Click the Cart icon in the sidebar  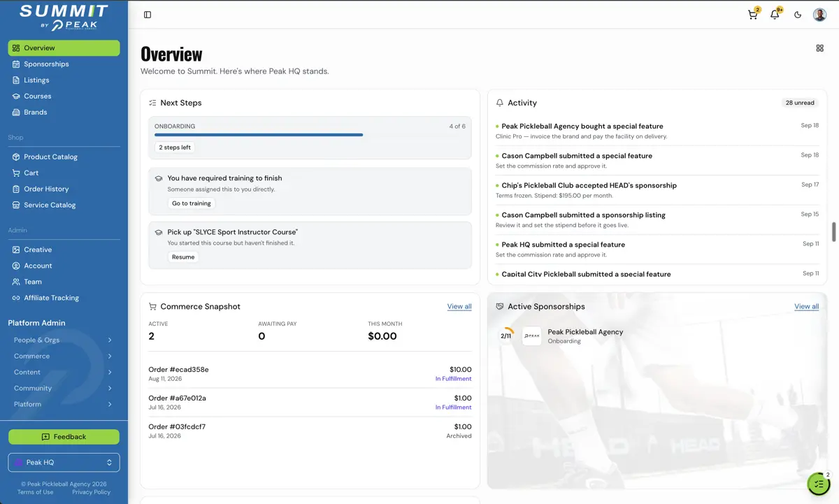17,173
